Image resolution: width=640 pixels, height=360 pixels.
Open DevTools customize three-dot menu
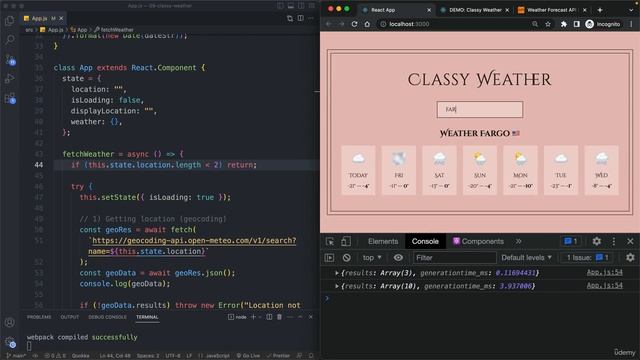click(613, 241)
